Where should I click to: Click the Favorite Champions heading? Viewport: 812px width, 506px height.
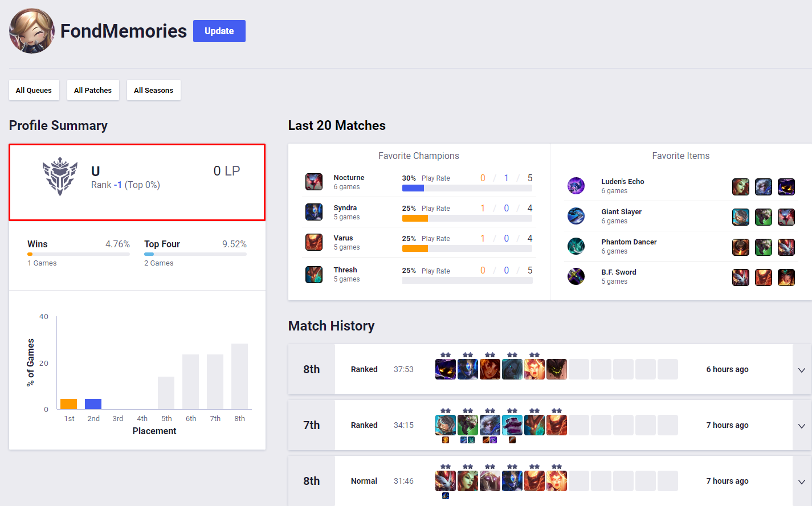coord(419,156)
